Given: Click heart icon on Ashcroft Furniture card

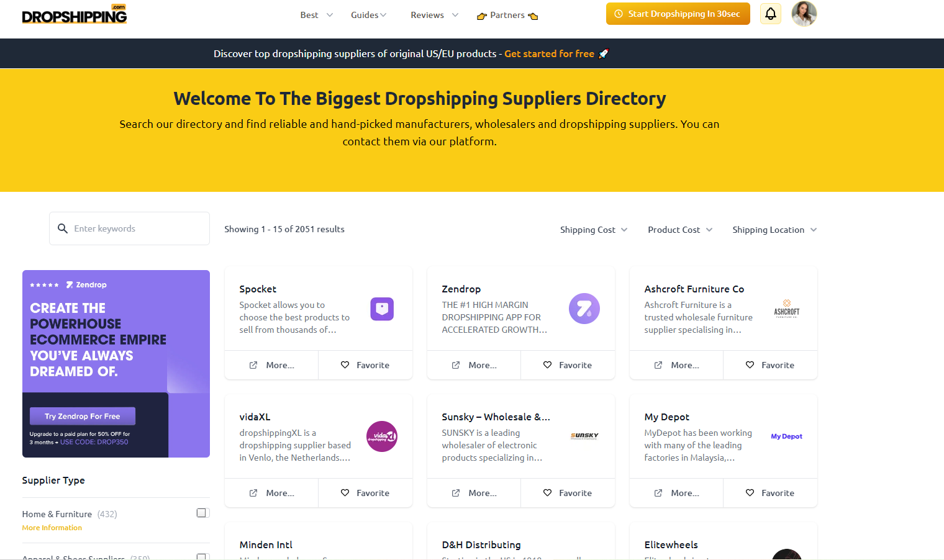Looking at the screenshot, I should tap(750, 365).
